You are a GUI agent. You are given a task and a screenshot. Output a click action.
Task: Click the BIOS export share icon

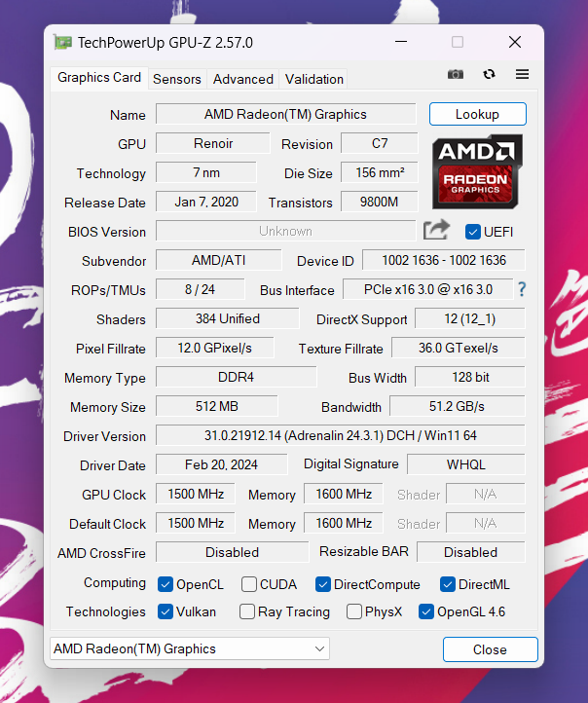[x=436, y=230]
